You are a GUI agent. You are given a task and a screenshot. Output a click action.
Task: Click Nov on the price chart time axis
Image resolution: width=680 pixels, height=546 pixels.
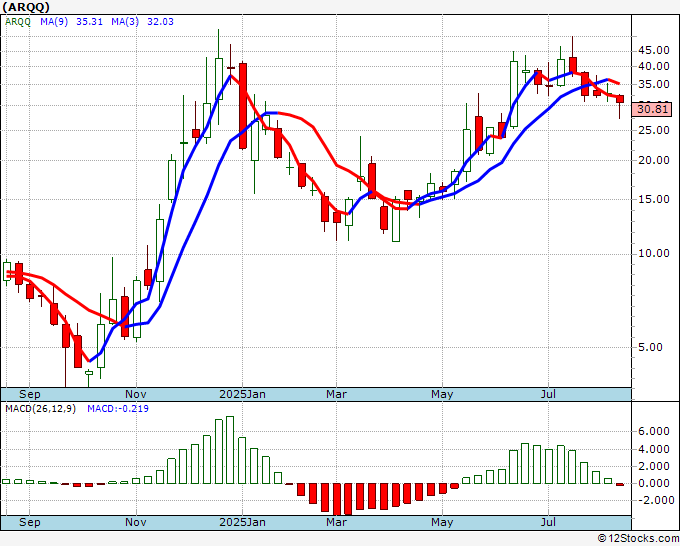tap(136, 394)
